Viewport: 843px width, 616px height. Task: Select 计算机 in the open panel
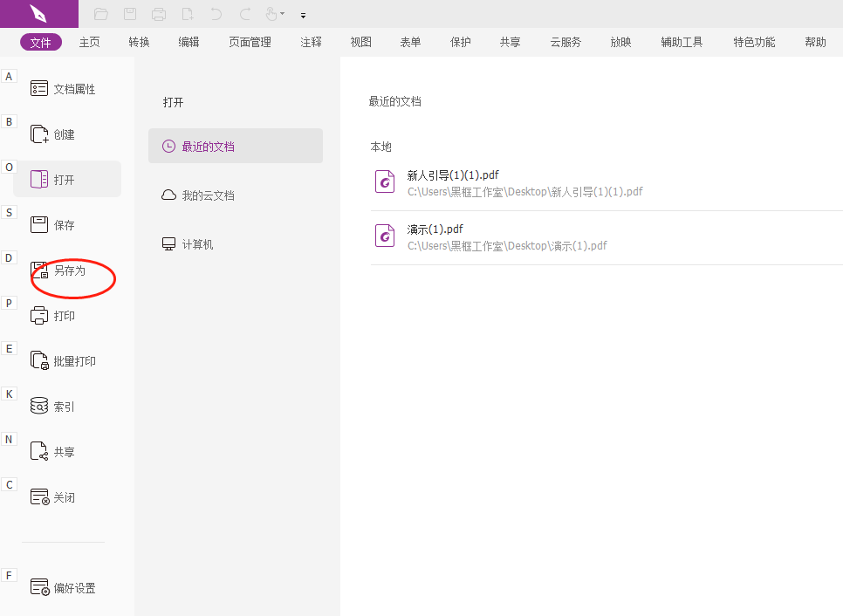[191, 243]
